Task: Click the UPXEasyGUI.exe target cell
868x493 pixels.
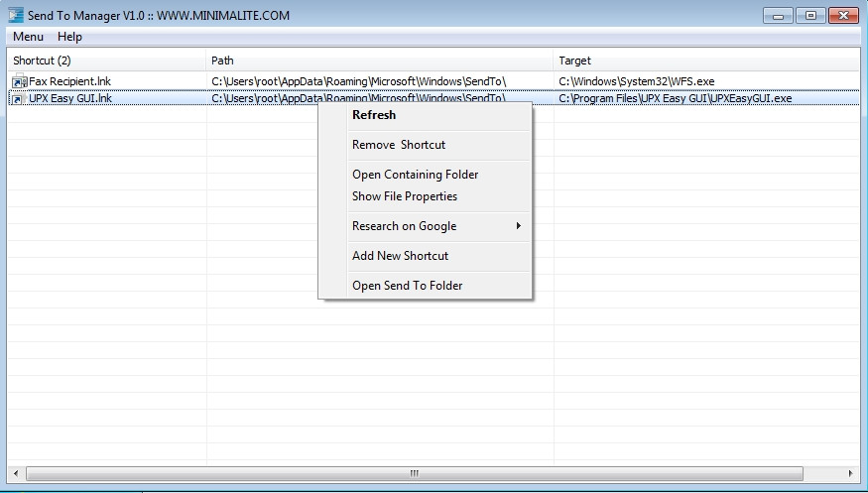Action: (x=676, y=98)
